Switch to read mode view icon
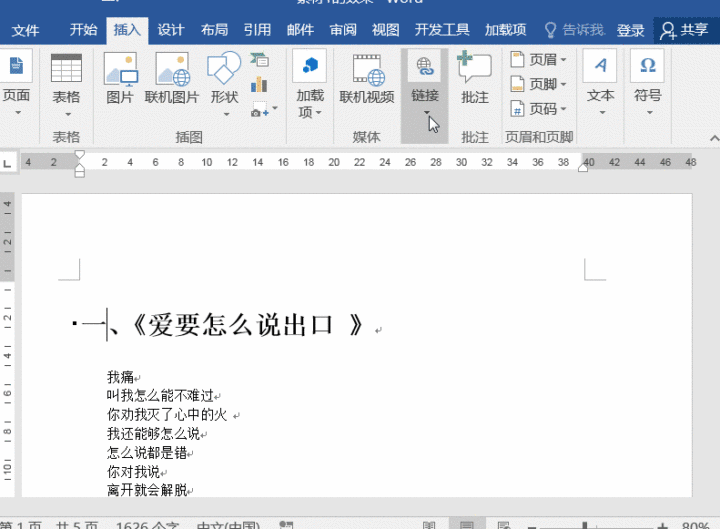This screenshot has width=720, height=529. [x=428, y=525]
